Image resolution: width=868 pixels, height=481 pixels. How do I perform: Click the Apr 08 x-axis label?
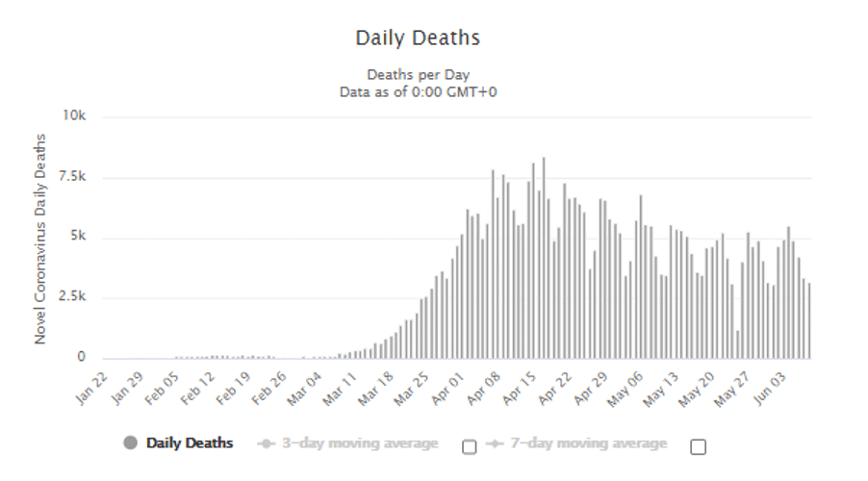click(x=483, y=389)
